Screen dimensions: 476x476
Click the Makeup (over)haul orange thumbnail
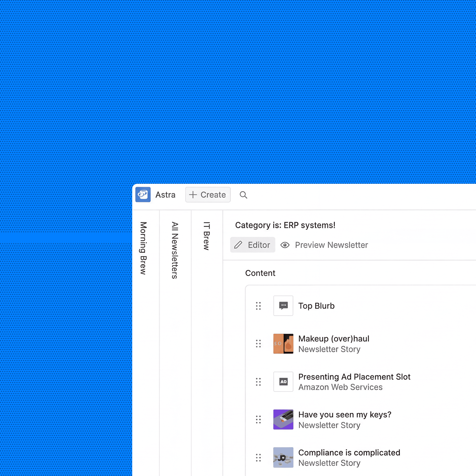pos(283,344)
